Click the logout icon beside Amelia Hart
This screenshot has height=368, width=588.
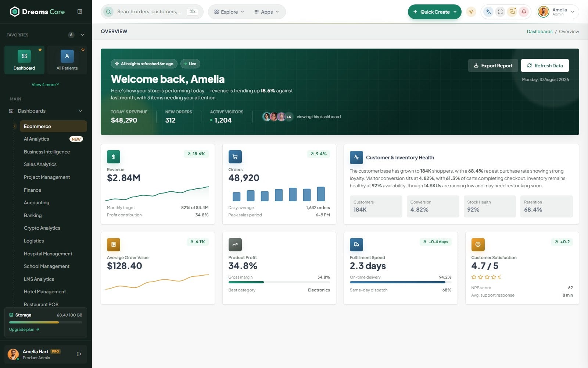(x=79, y=354)
